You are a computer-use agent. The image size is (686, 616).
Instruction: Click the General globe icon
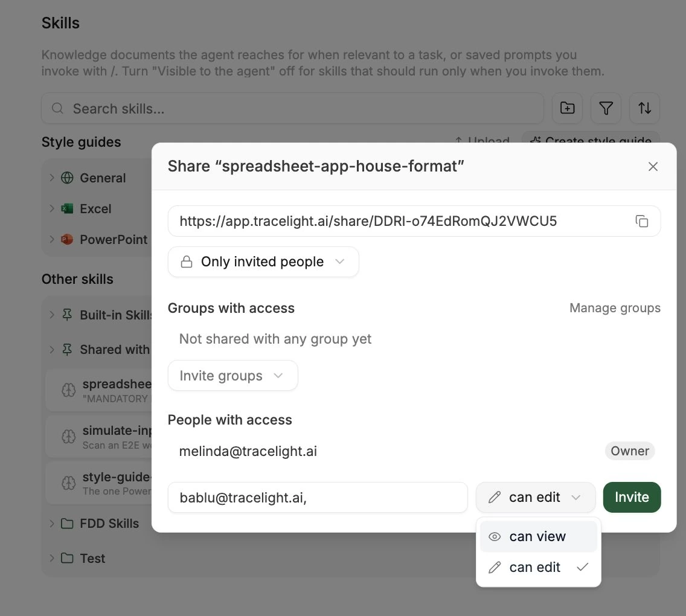[x=67, y=178]
